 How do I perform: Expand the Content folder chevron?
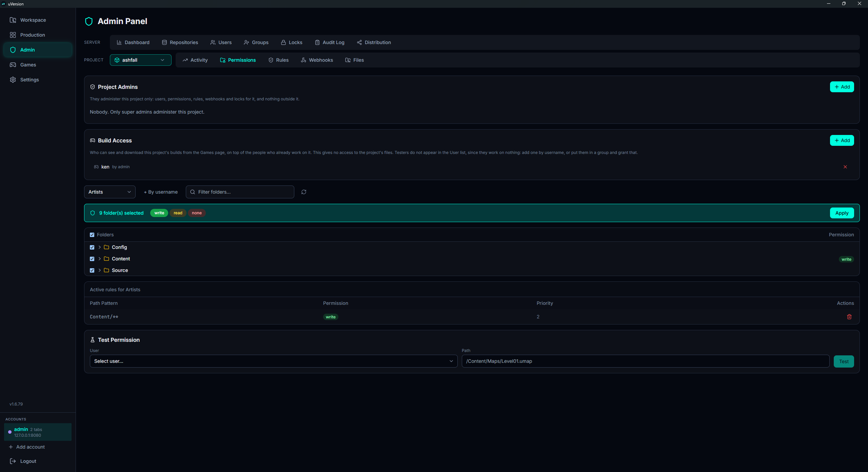(99, 259)
